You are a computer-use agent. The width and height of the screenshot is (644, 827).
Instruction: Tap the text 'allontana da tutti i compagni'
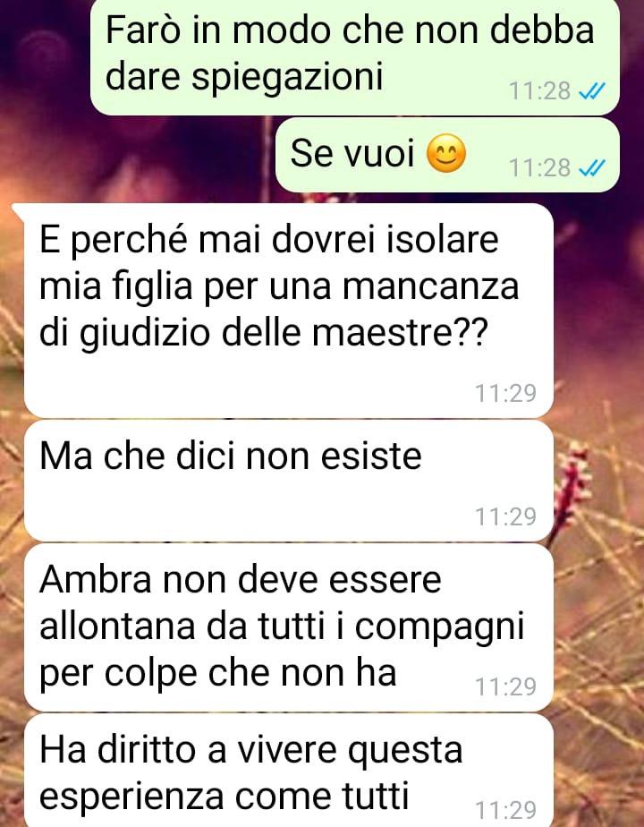(282, 627)
